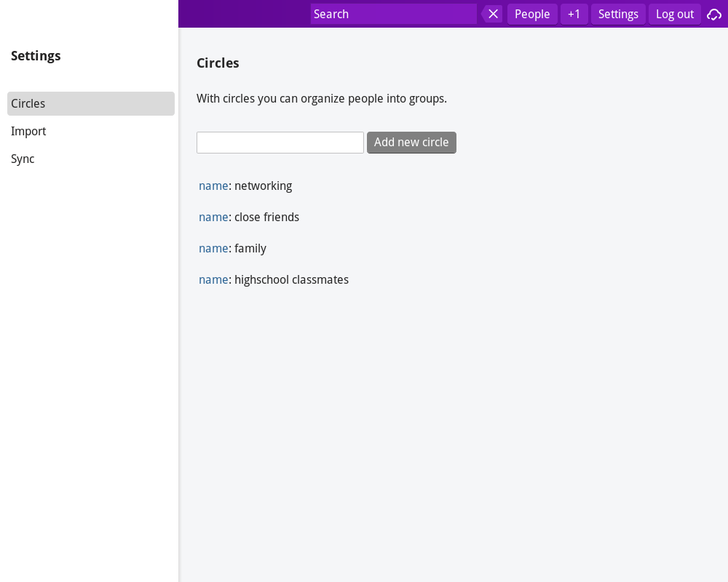
Task: Open Settings from the top bar
Action: tap(618, 14)
